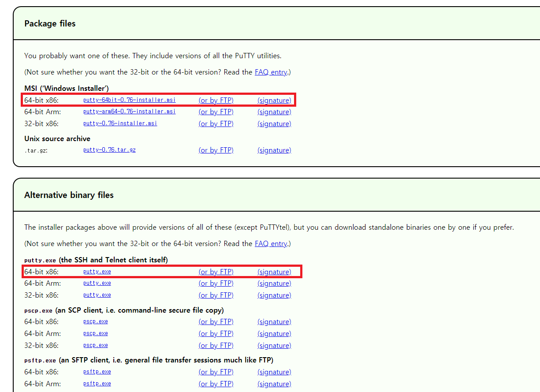Click the 'Alternative binary files' heading
Screen dimensions: 540x392
click(69, 195)
